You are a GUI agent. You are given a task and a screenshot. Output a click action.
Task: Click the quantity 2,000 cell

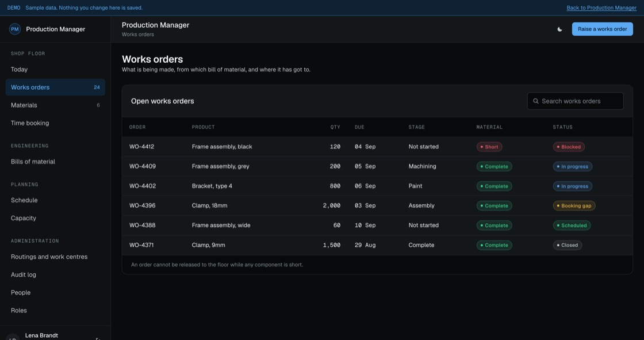[x=331, y=205]
